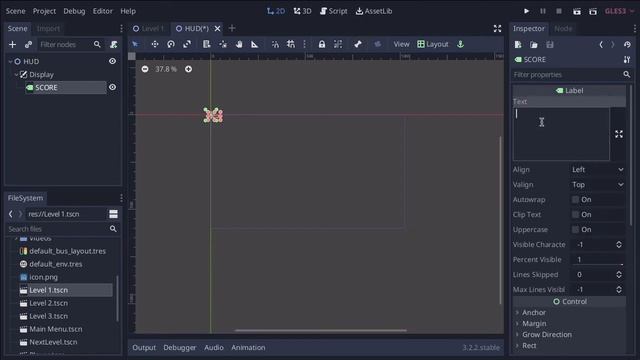This screenshot has height=360, width=640.
Task: Open the Editor menu
Action: point(102,11)
